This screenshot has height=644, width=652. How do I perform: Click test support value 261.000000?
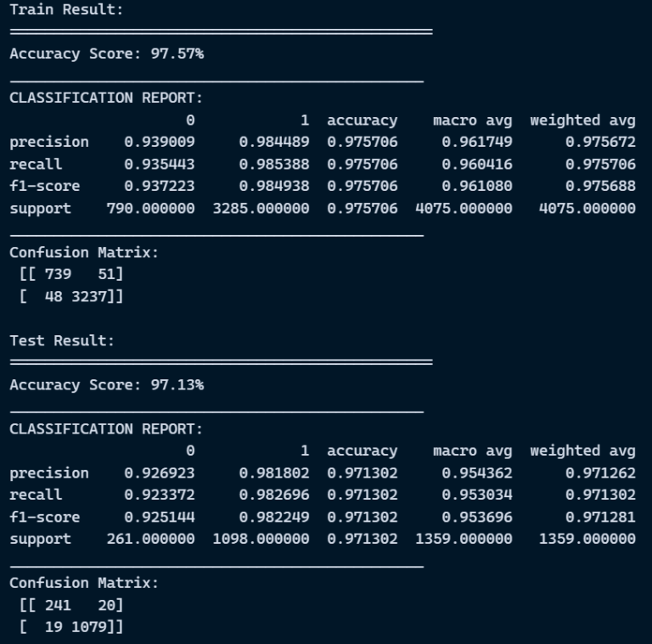pos(150,539)
